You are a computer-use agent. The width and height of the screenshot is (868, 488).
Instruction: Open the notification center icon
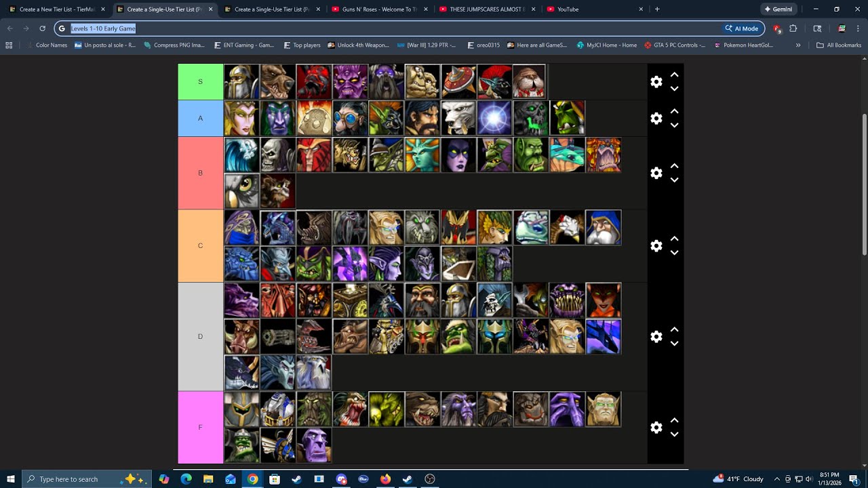pyautogui.click(x=854, y=479)
